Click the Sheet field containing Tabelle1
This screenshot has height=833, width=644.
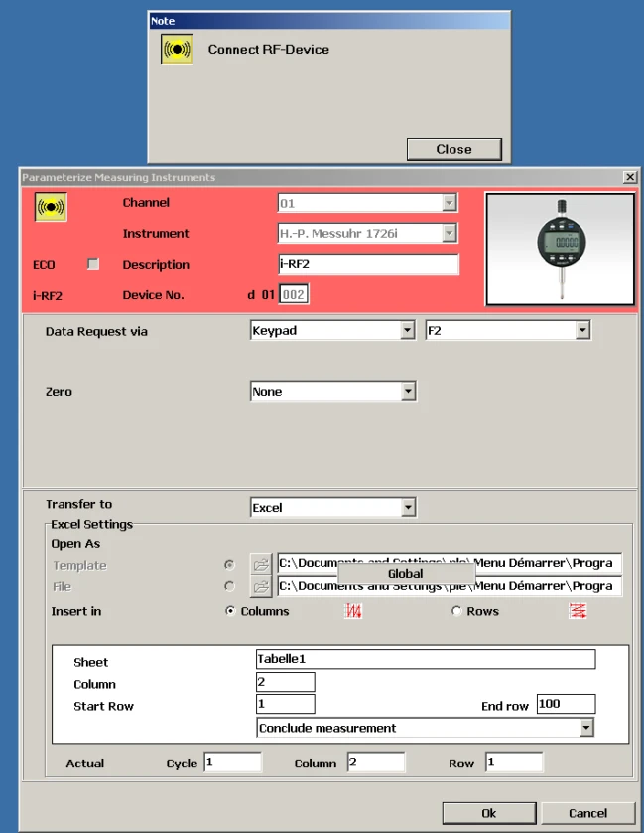point(425,660)
